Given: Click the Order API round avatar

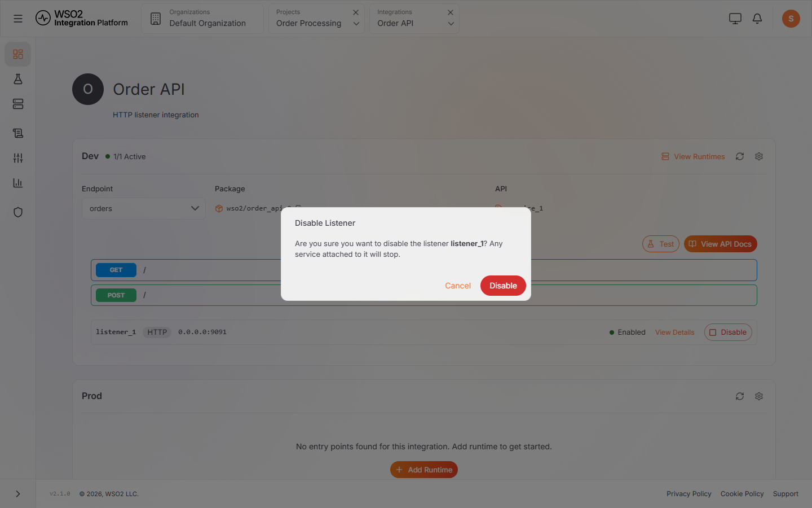Looking at the screenshot, I should (x=88, y=89).
